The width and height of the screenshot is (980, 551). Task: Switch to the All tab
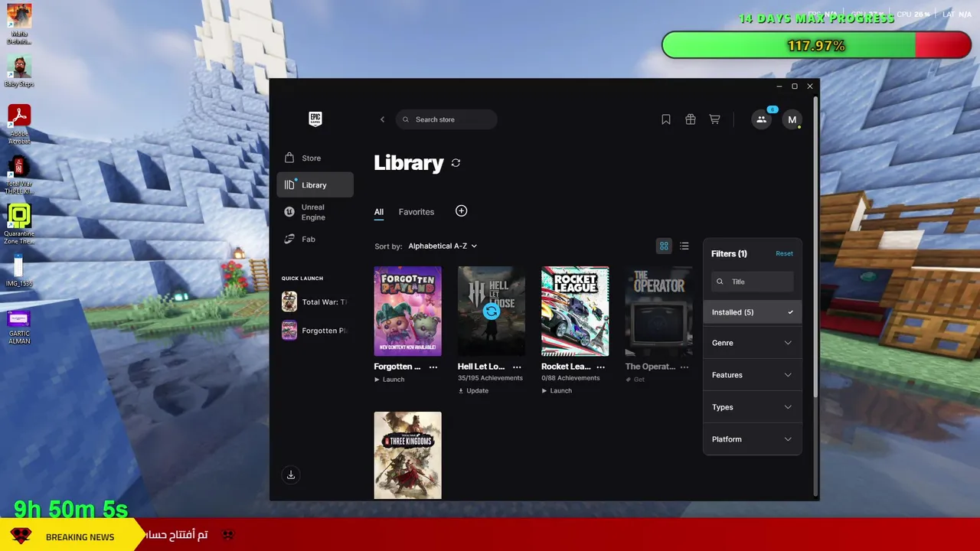(x=379, y=212)
